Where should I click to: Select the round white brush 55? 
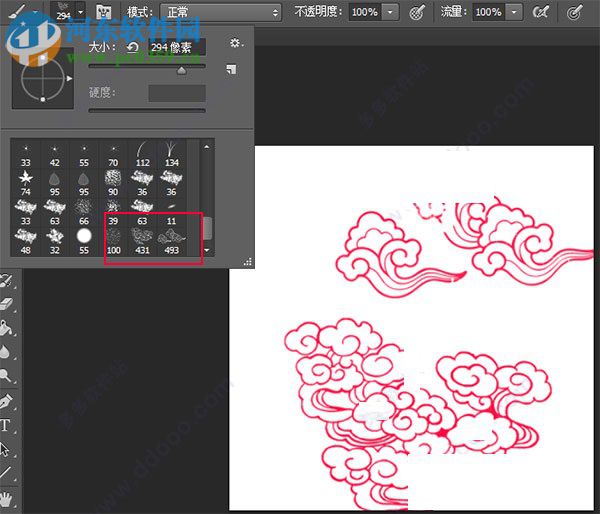pyautogui.click(x=84, y=241)
